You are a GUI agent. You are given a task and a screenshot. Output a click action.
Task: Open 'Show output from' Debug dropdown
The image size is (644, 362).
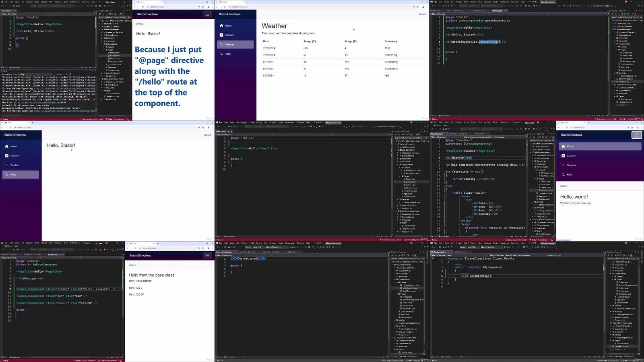pyautogui.click(x=35, y=74)
